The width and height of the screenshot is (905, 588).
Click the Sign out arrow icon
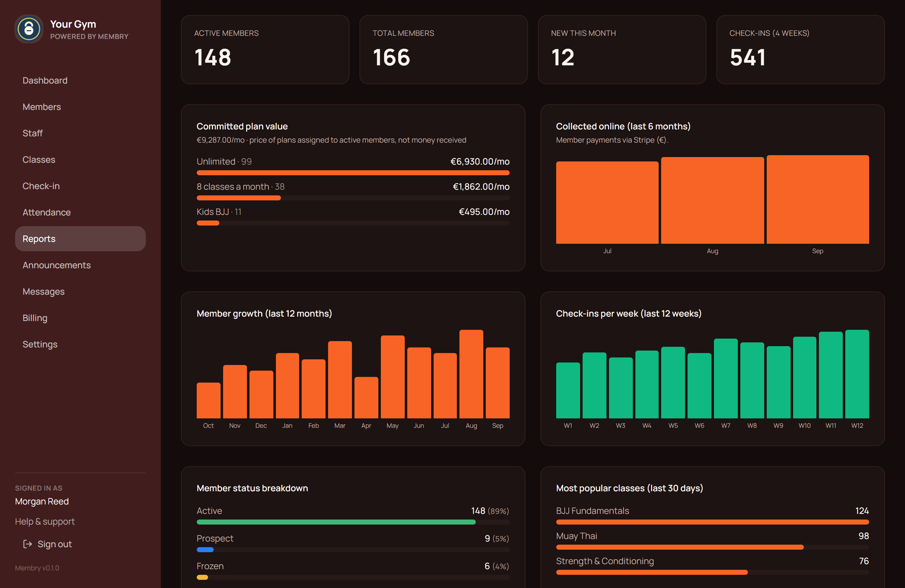27,544
